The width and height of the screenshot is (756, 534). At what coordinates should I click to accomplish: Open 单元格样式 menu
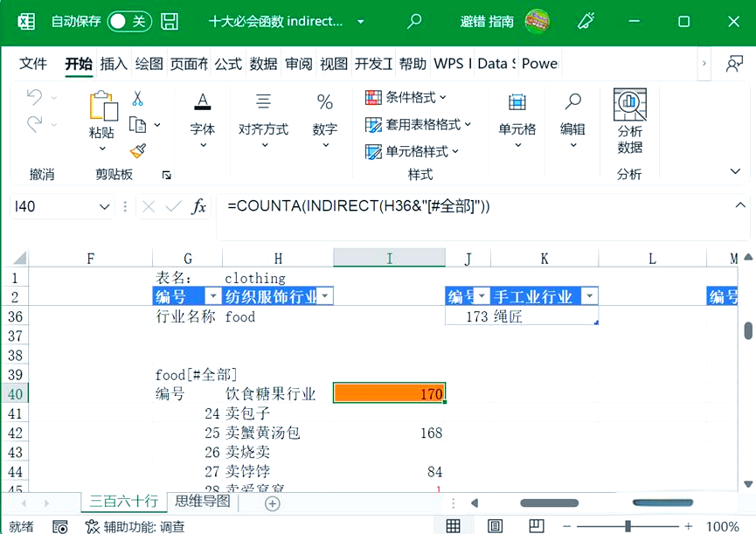coord(412,152)
